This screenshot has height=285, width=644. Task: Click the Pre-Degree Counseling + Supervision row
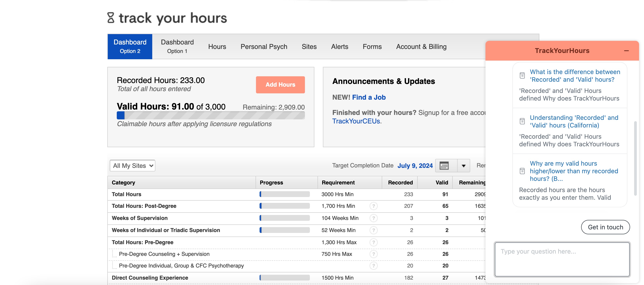pos(296,254)
